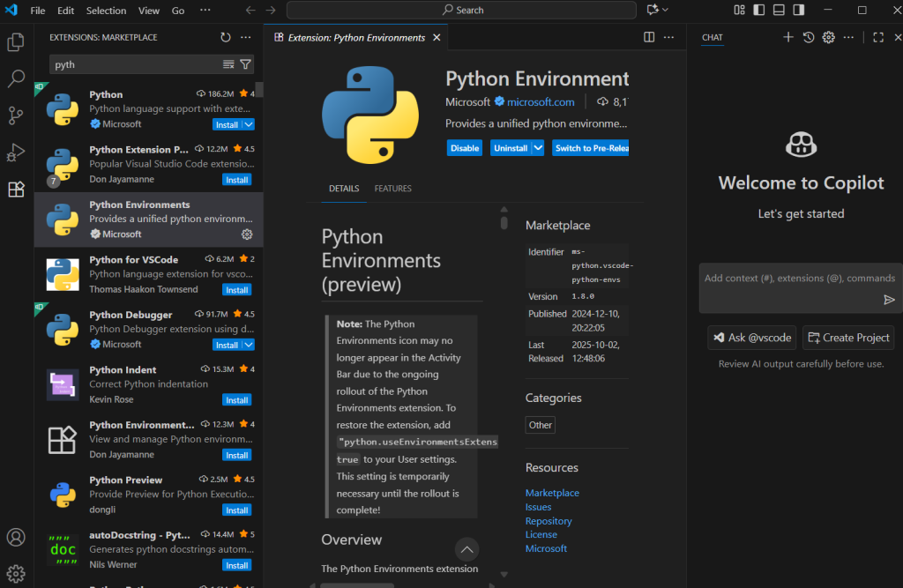Open the Source Control view
The image size is (903, 588).
coord(15,115)
